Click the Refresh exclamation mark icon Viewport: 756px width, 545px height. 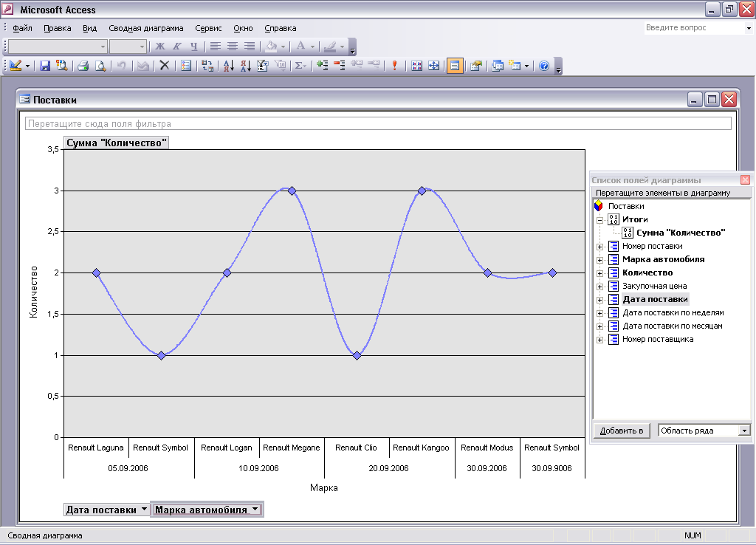click(x=394, y=66)
